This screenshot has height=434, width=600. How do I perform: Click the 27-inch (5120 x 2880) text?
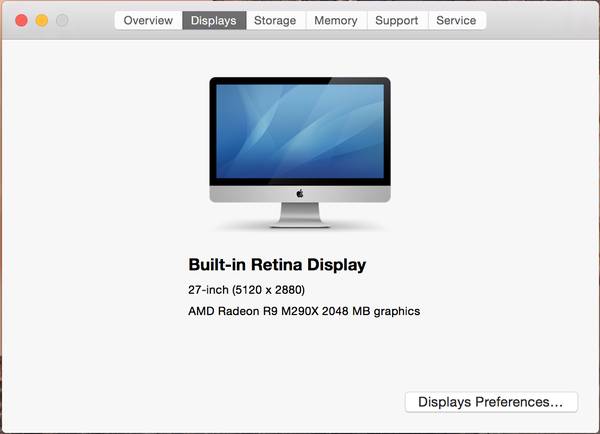[246, 290]
